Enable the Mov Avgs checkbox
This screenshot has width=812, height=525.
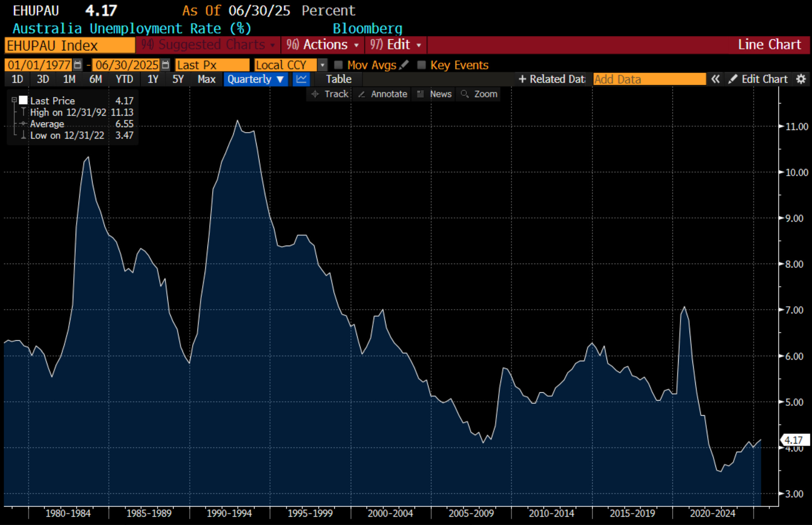tap(338, 65)
